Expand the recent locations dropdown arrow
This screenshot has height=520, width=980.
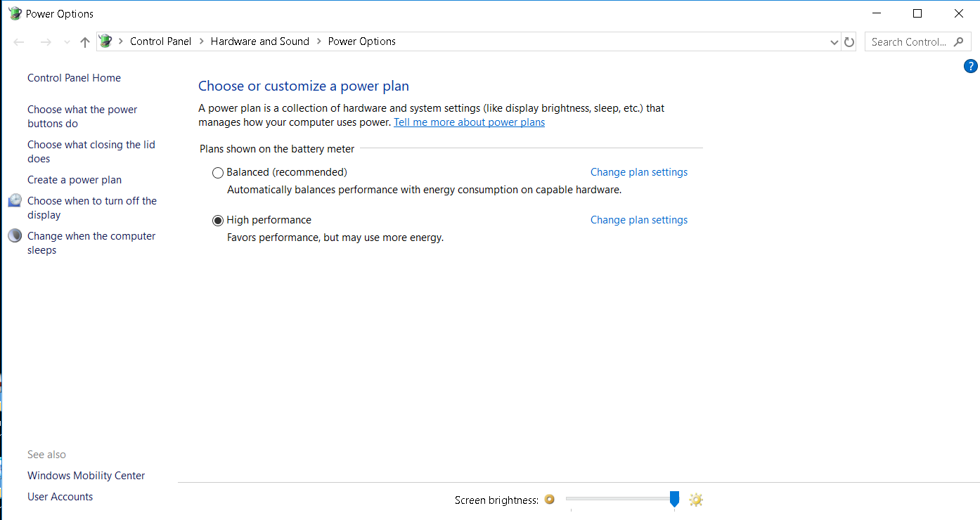[x=67, y=42]
